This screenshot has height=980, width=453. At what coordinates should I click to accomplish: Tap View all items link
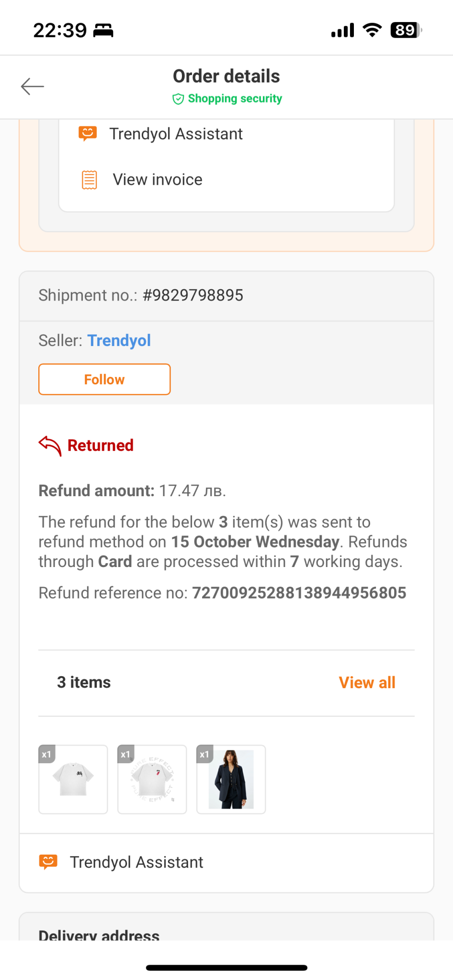tap(367, 682)
